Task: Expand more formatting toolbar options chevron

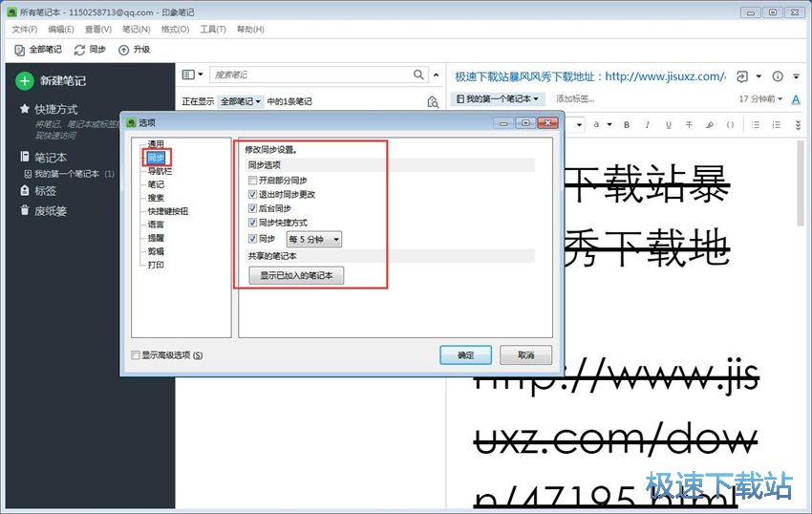Action: tap(798, 125)
